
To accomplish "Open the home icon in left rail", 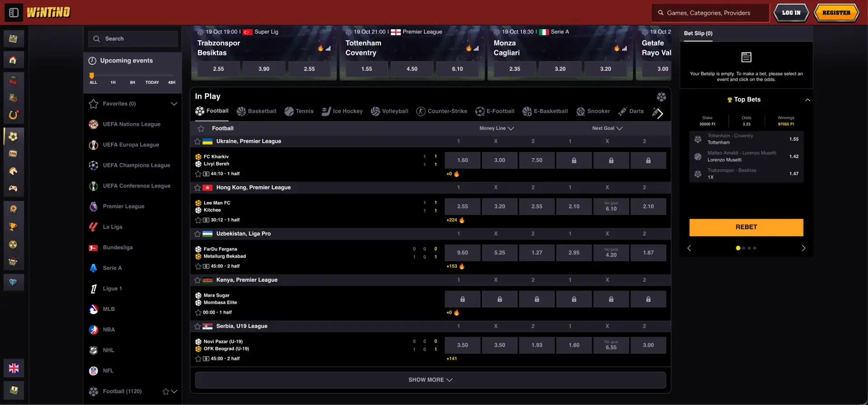I will pyautogui.click(x=13, y=60).
